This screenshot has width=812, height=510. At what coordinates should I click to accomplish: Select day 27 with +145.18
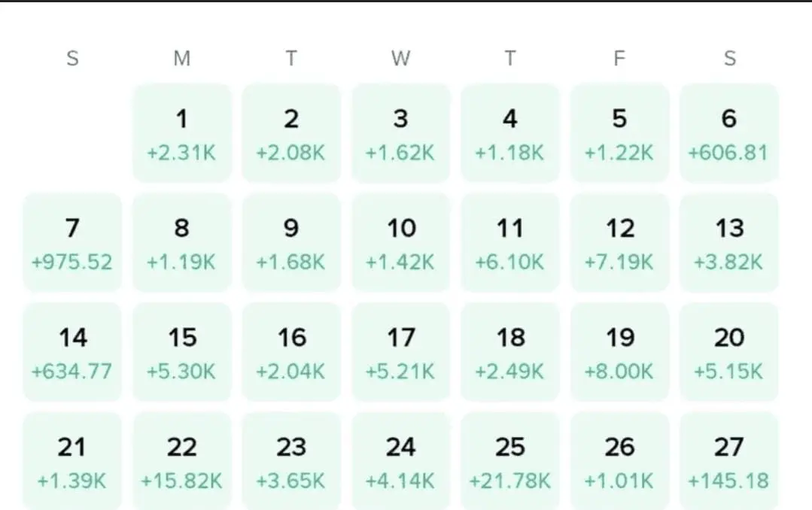(729, 461)
